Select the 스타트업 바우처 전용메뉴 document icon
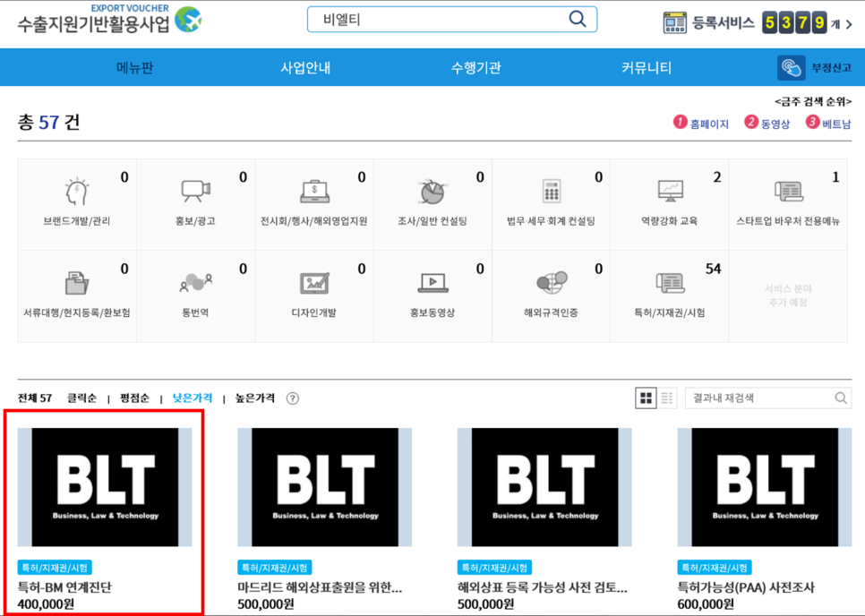 point(788,192)
